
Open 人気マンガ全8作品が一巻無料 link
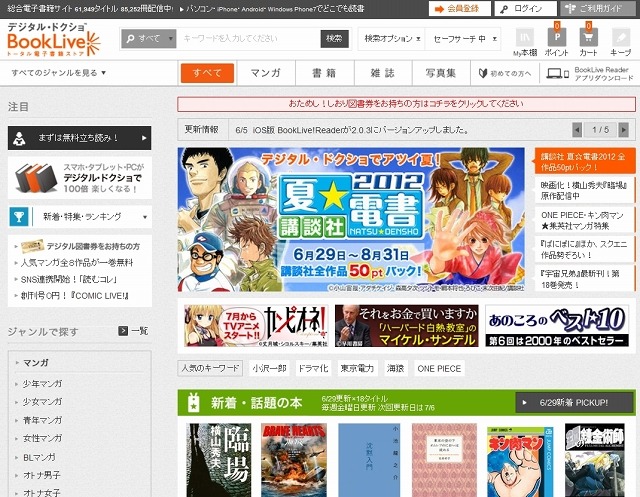pyautogui.click(x=77, y=263)
